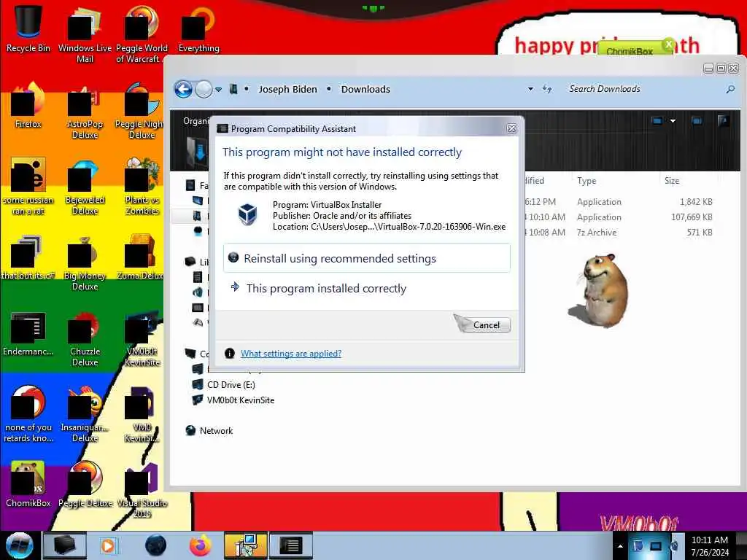Expand the view options dropdown arrow
Viewport: 747px width, 560px height.
(673, 121)
